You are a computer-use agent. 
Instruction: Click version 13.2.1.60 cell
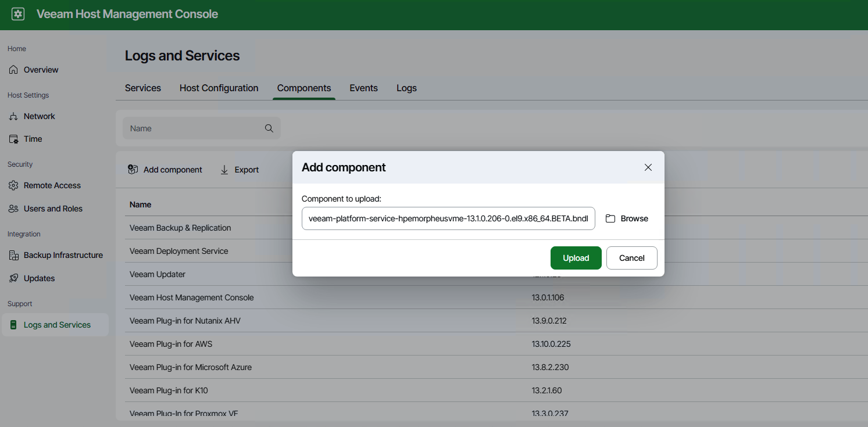(x=546, y=390)
